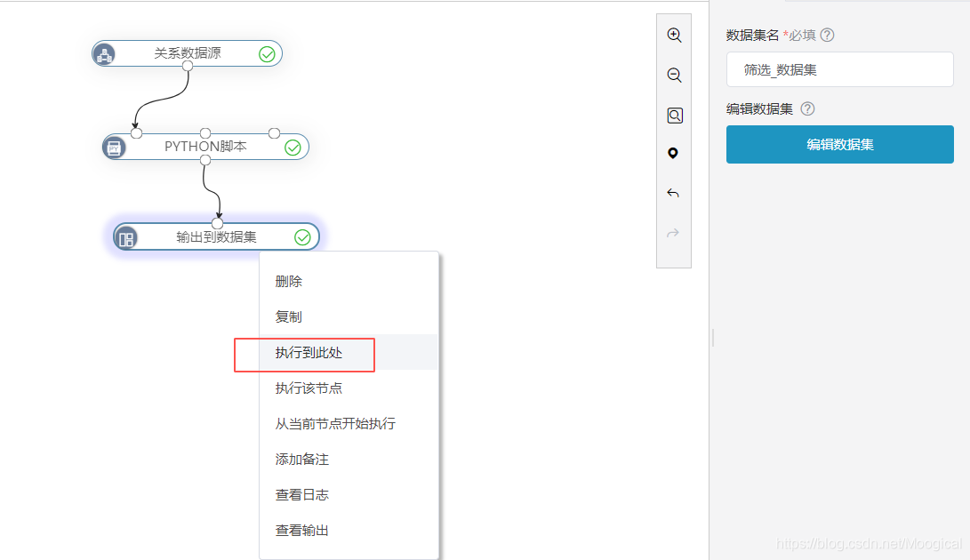Click the third input port on PYTHON脚本
The height and width of the screenshot is (560, 970).
tap(274, 133)
